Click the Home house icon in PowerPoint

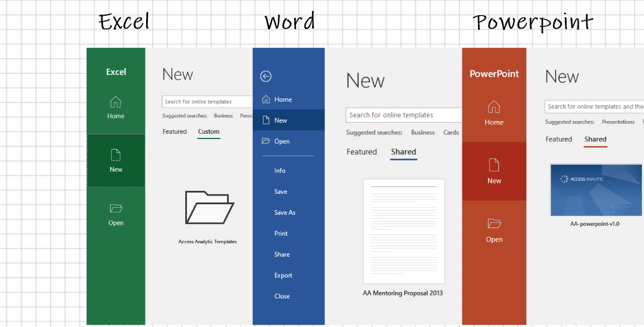[494, 106]
